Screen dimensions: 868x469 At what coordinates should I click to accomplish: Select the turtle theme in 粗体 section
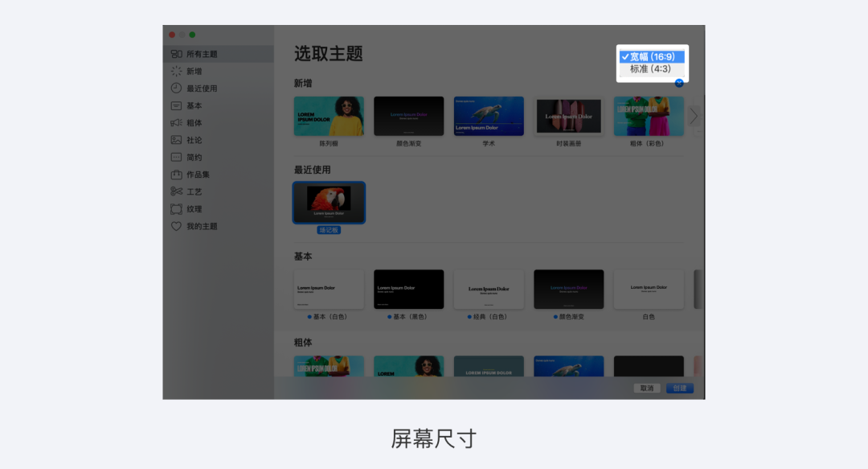click(x=568, y=367)
